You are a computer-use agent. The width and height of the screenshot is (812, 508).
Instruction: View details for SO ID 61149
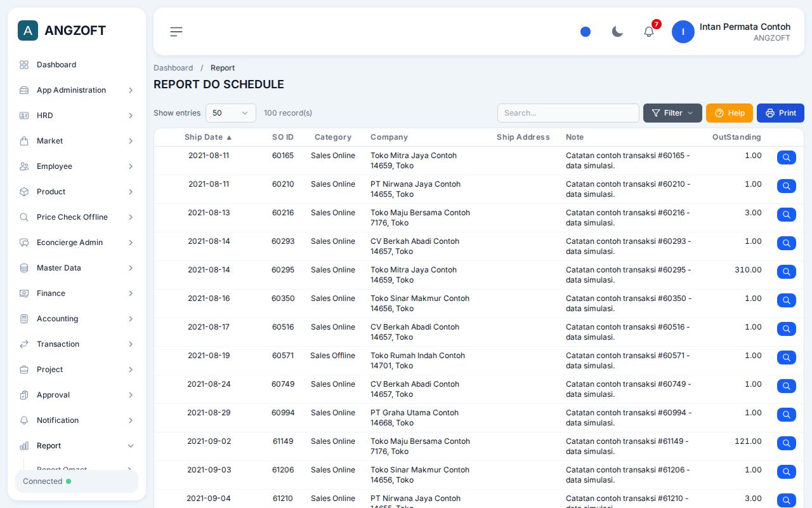point(787,443)
